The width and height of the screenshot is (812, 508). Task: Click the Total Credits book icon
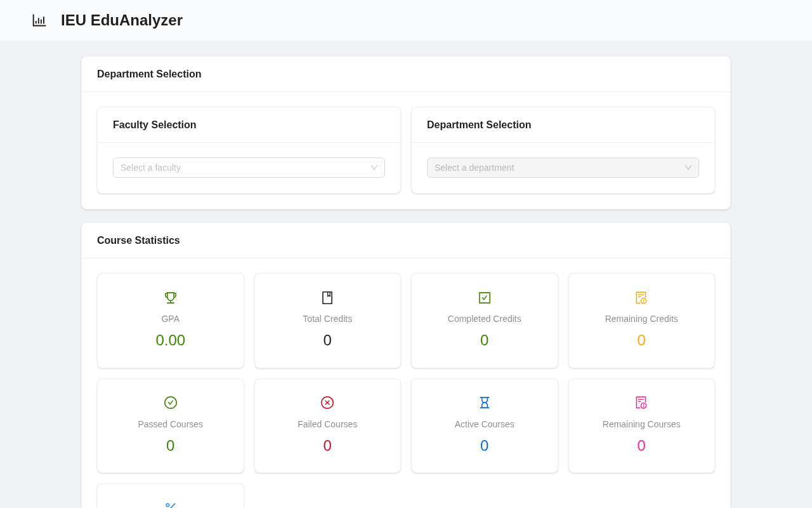327,298
